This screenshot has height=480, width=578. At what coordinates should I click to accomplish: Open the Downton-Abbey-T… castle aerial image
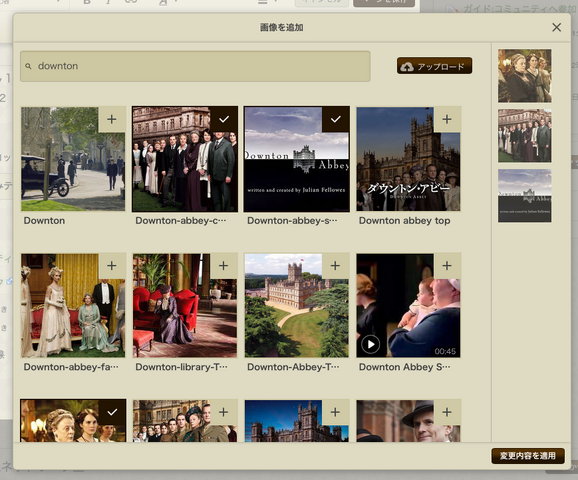[297, 305]
